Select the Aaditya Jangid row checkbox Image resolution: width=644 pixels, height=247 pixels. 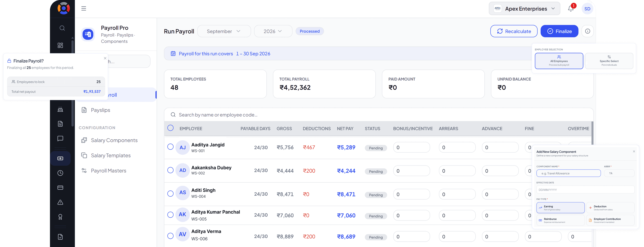171,147
